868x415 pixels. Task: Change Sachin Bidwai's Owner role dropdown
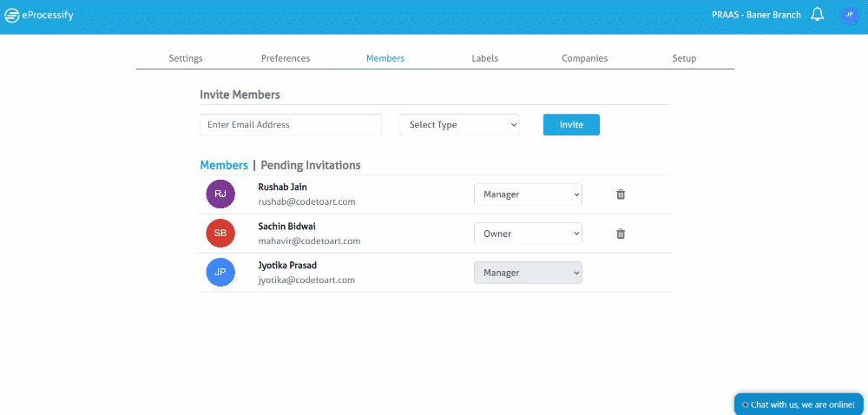click(528, 234)
